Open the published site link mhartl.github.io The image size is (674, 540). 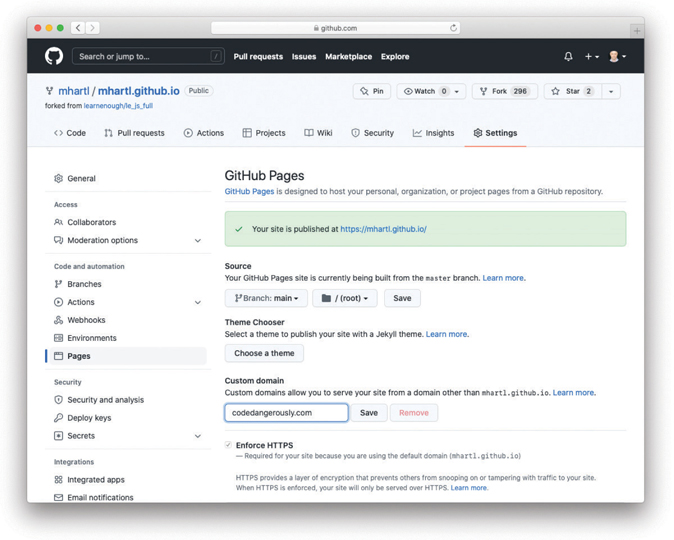point(383,229)
